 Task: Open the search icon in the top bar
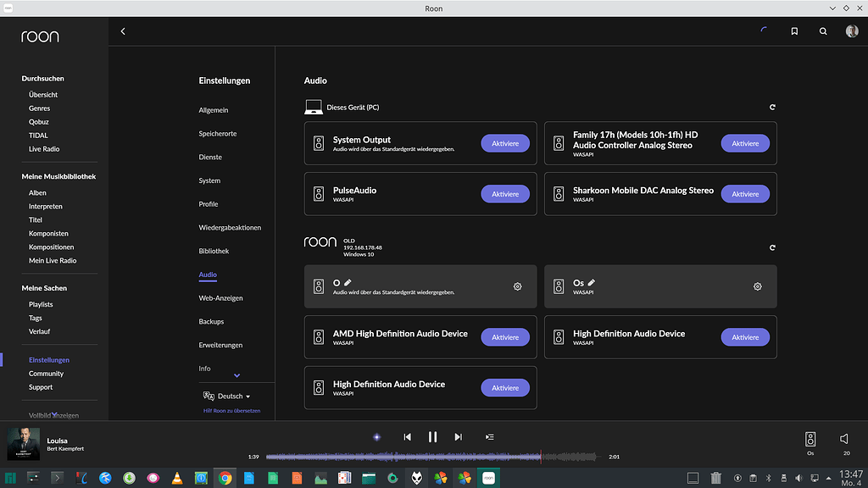(x=822, y=31)
